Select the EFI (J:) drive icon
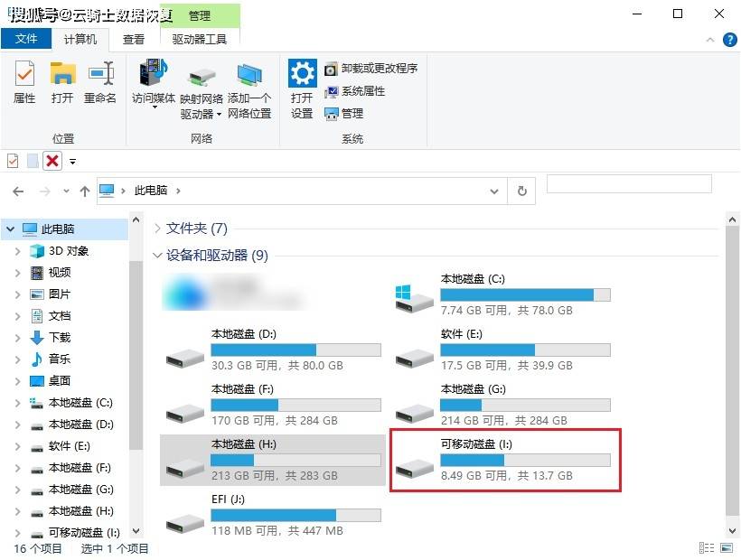This screenshot has width=741, height=560. 185,524
